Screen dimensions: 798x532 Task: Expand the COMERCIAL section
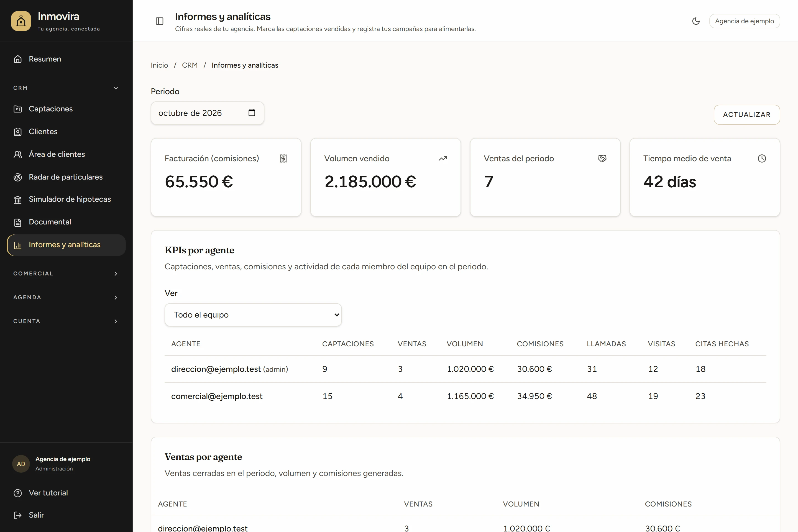[66, 273]
